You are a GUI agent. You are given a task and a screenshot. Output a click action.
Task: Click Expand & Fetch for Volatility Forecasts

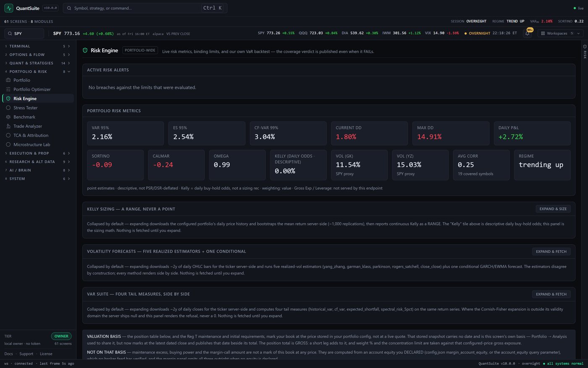[x=551, y=252]
